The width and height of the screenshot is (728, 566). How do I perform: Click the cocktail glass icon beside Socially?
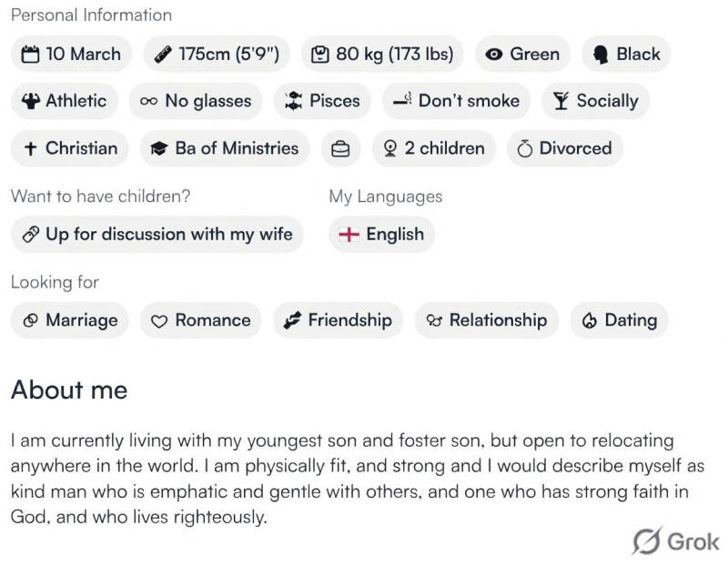point(561,101)
